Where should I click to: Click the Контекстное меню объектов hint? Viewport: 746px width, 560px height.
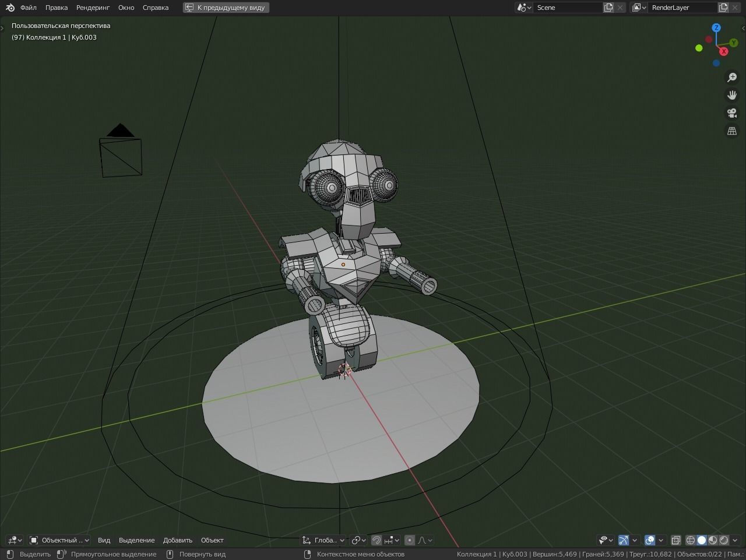[360, 554]
